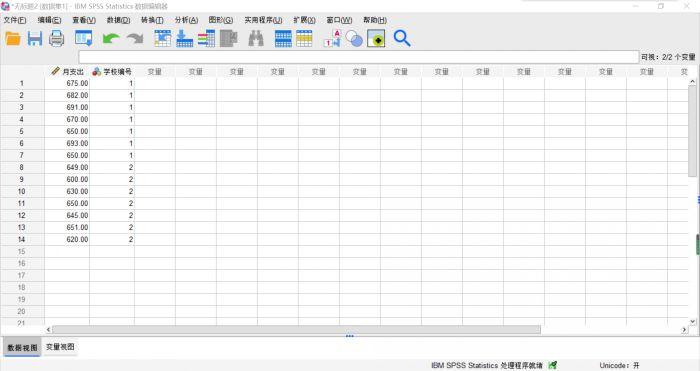
Task: Go to case toolbar icon
Action: click(x=162, y=38)
